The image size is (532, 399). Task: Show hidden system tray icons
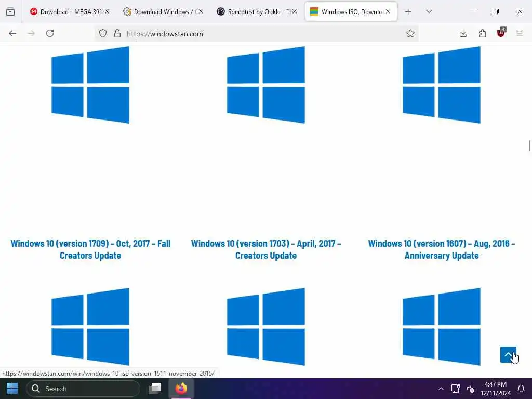click(441, 389)
